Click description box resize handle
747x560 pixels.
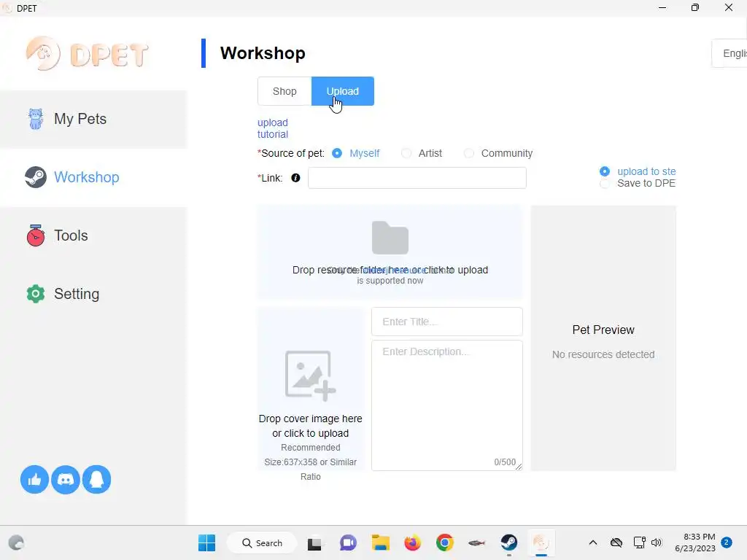[519, 467]
